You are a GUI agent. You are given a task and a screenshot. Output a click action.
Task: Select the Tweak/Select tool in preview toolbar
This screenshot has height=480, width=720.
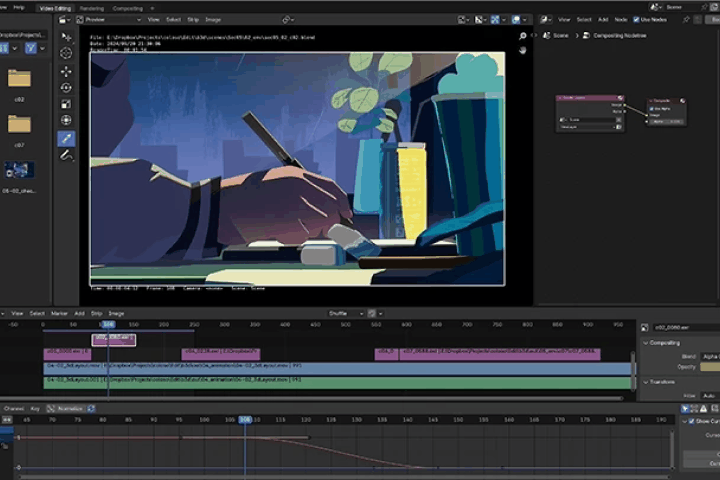66,37
